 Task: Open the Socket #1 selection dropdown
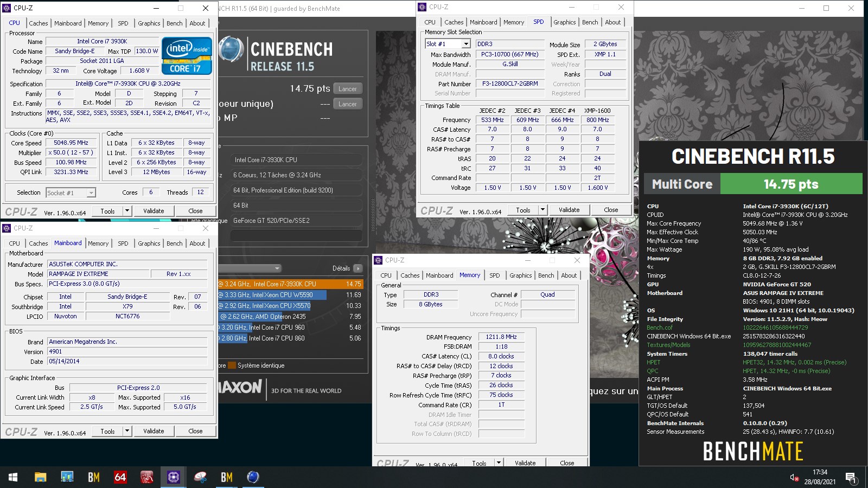pos(71,192)
